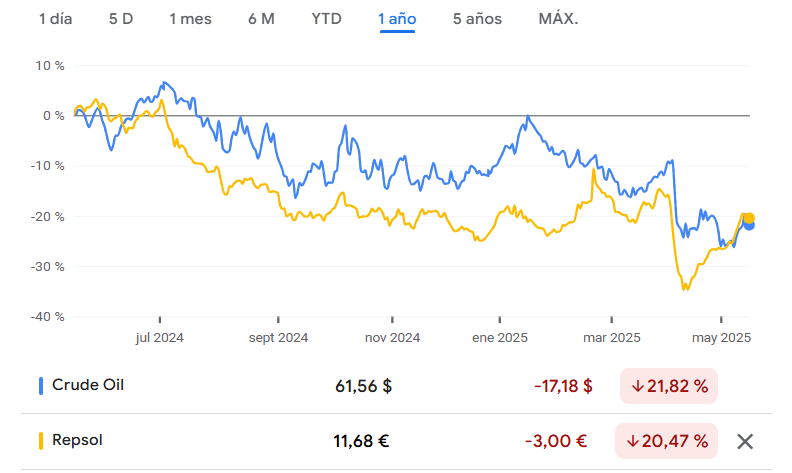Click the jul 2024 axis marker

[x=160, y=338]
